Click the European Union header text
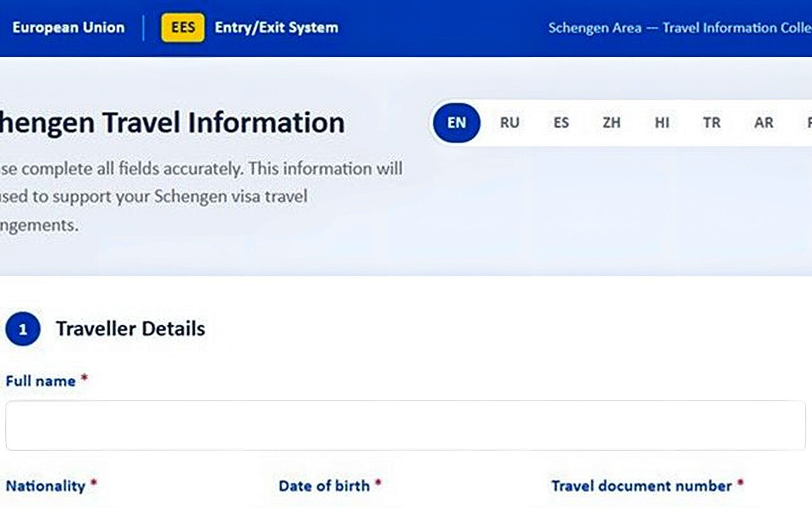 pos(69,28)
